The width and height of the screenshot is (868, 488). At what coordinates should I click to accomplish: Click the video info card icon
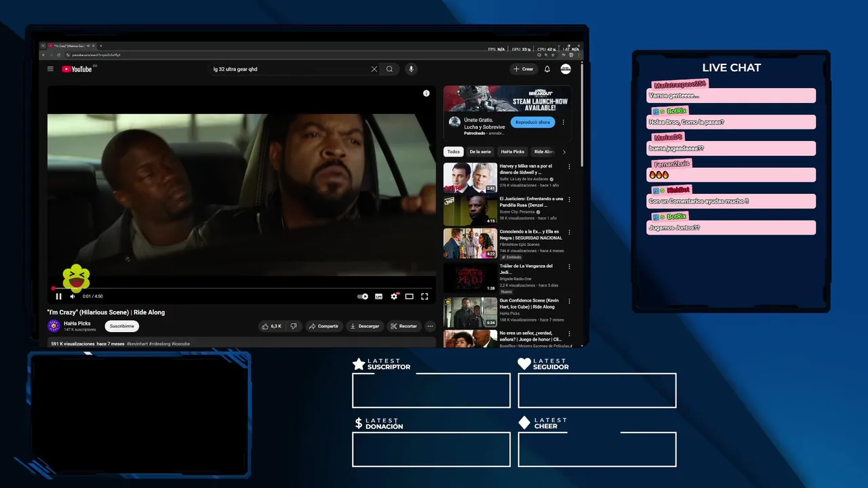426,94
